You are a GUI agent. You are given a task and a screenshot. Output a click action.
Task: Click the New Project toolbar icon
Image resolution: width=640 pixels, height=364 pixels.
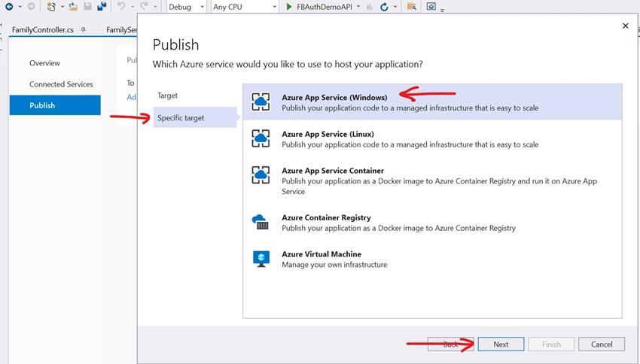(51, 7)
